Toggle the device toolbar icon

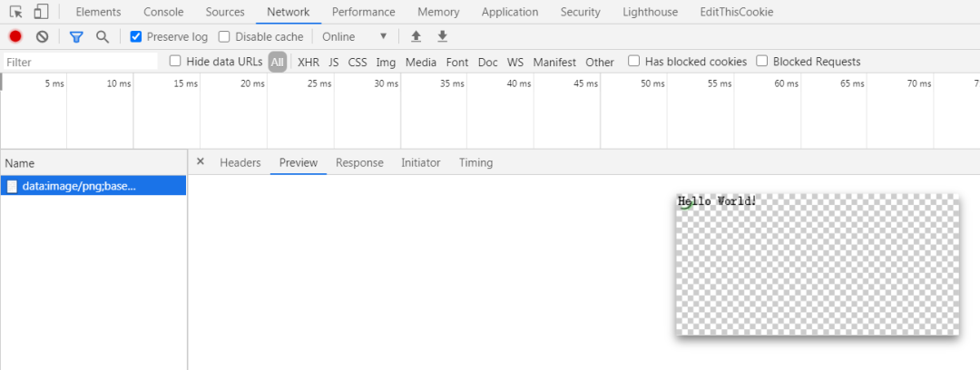pos(41,12)
